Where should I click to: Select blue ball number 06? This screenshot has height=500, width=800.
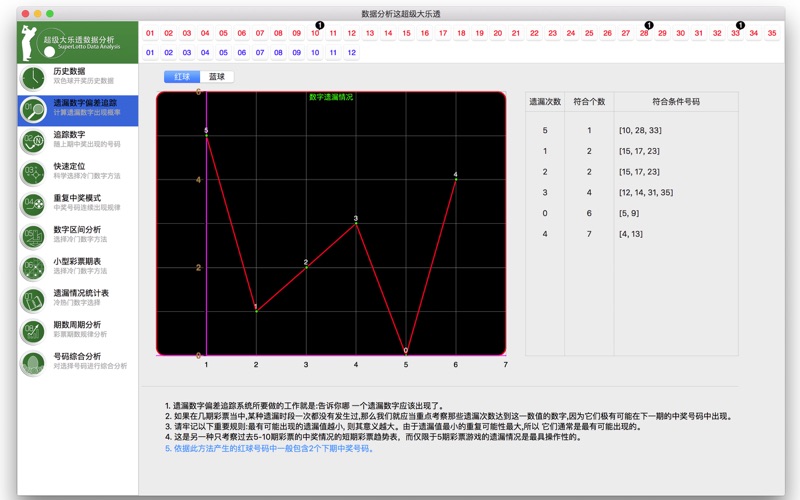pos(242,53)
